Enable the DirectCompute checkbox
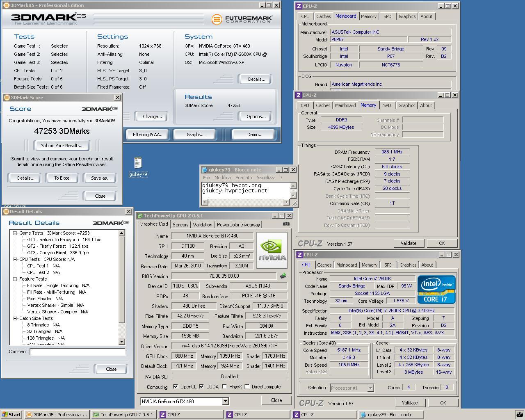Viewport: 525px width, 420px height. point(247,386)
